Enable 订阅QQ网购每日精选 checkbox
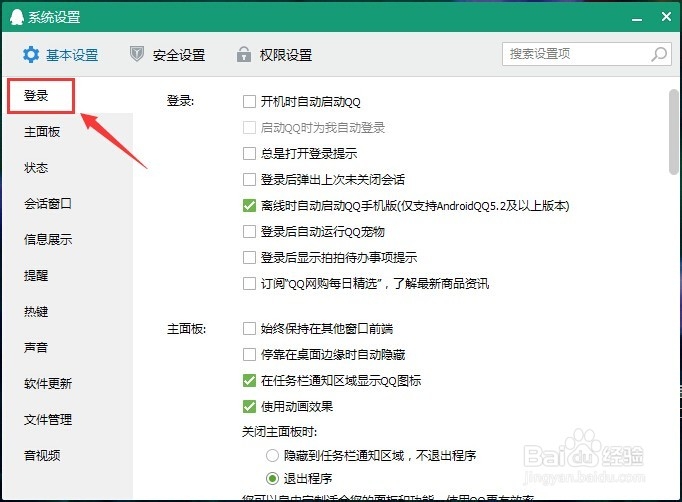The image size is (682, 502). [249, 284]
